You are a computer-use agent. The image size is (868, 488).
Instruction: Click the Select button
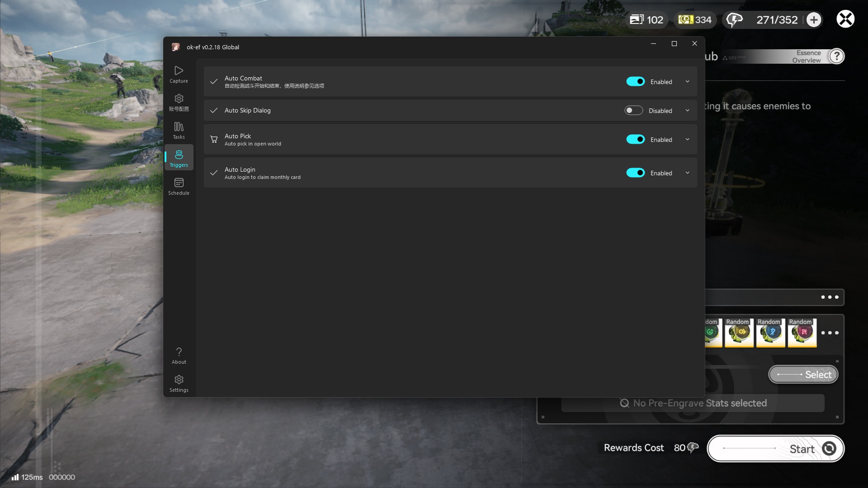click(x=803, y=375)
